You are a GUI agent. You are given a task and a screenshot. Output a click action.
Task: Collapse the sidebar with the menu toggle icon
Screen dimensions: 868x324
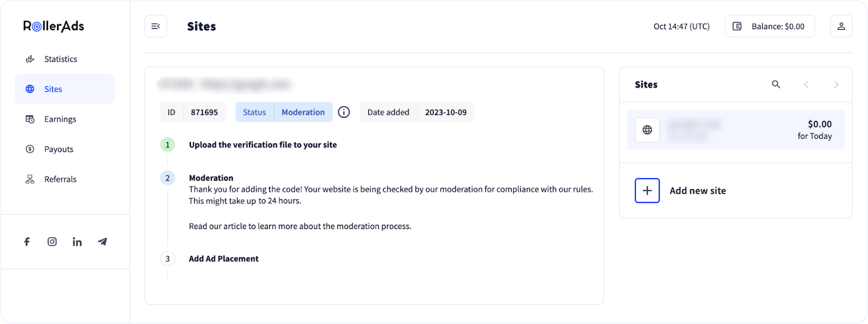tap(156, 26)
